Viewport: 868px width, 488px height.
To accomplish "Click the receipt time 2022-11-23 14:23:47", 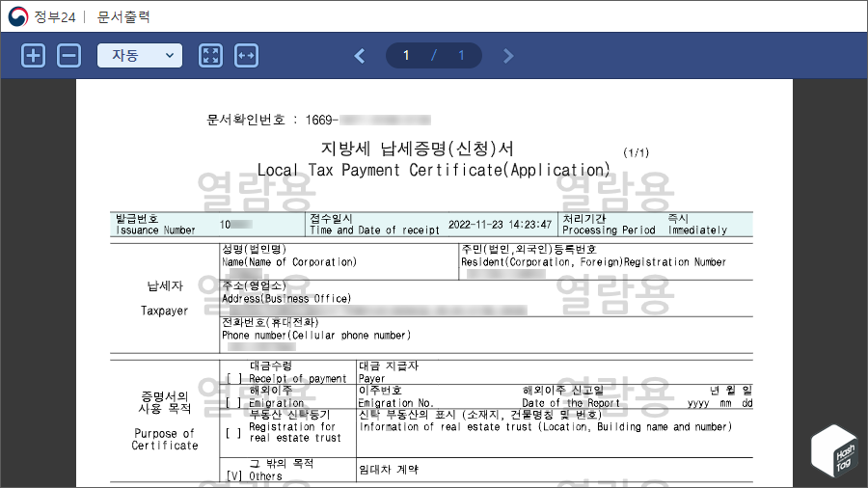I will tap(500, 225).
